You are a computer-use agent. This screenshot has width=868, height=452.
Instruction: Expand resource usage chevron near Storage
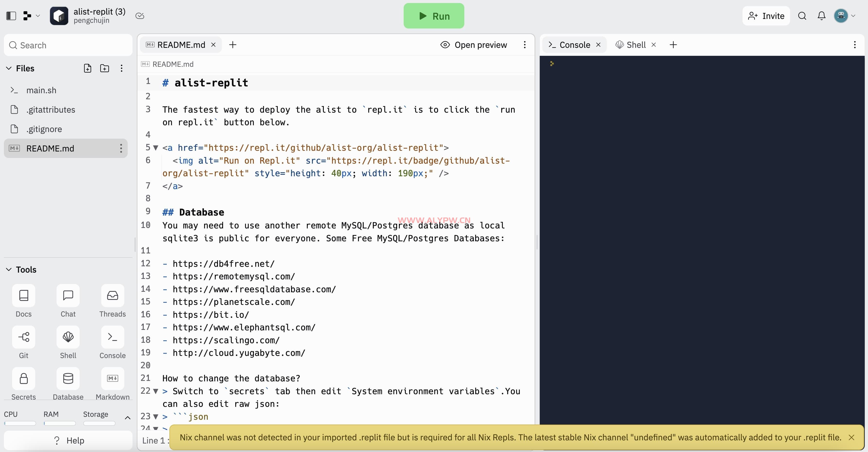coord(127,418)
